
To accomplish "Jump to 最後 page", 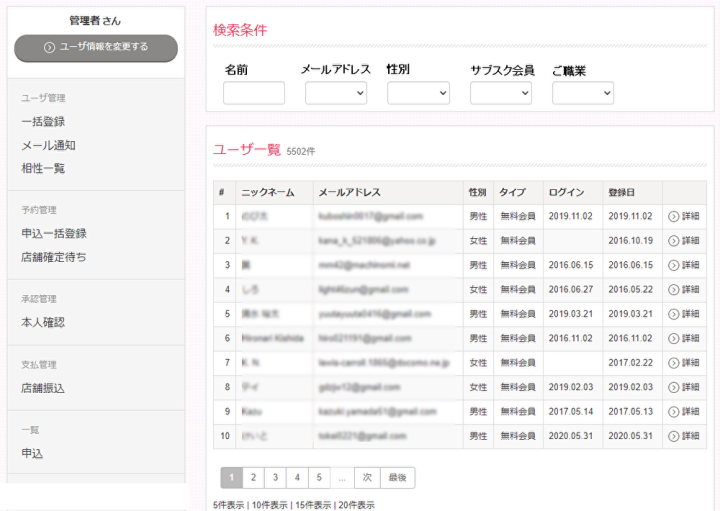I will [397, 478].
